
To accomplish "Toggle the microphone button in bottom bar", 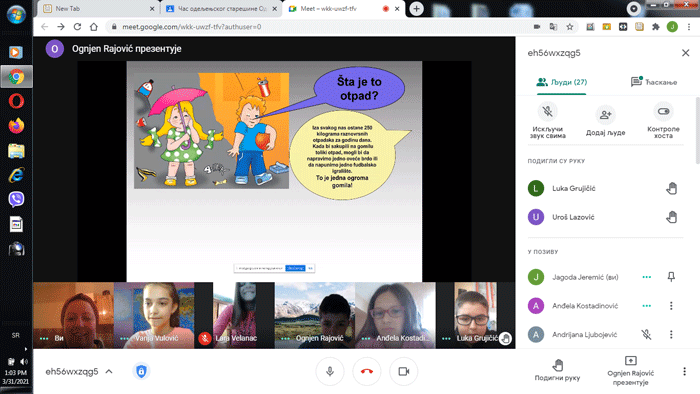I will 330,371.
